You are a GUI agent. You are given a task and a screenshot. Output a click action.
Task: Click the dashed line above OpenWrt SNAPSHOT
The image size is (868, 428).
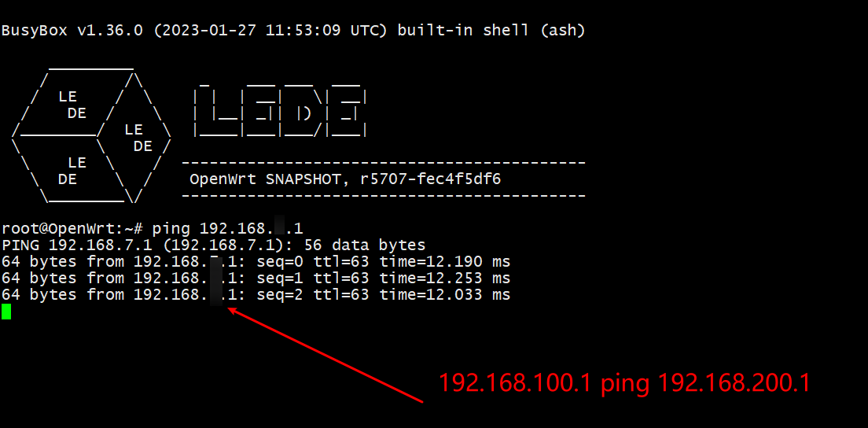383,163
